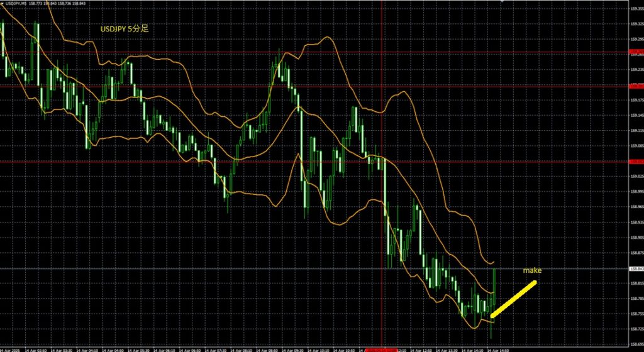
Task: Click the 158.875 price scale label
Action: (x=636, y=253)
